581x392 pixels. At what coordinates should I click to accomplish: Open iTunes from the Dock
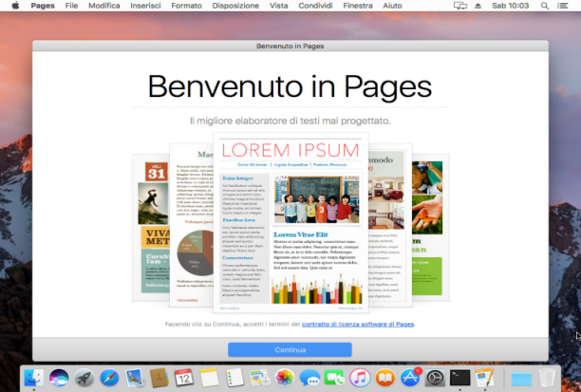coord(360,379)
